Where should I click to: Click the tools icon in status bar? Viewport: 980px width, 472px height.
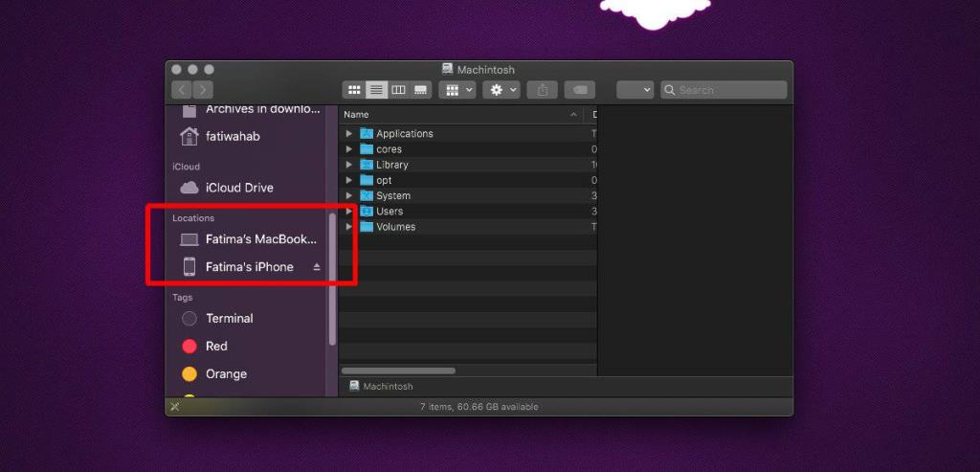pos(175,407)
